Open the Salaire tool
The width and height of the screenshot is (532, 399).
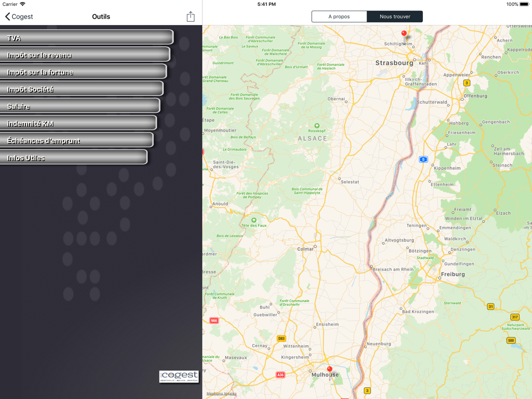(80, 106)
